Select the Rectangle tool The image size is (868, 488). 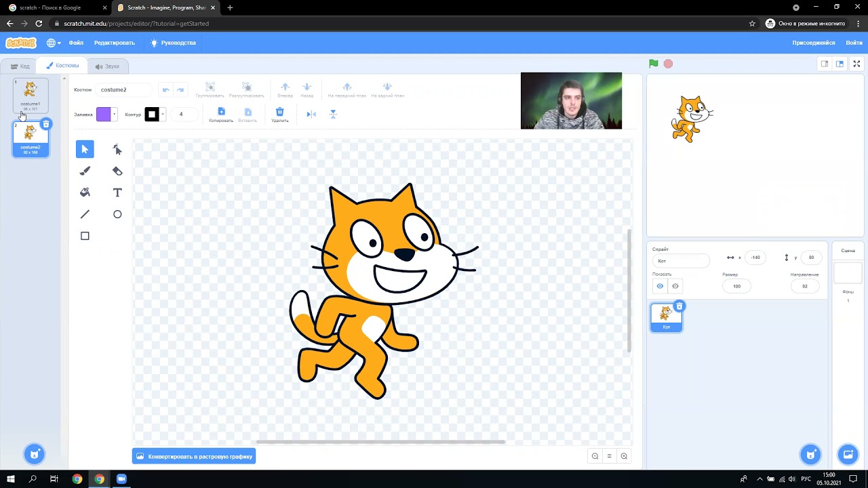coord(85,236)
